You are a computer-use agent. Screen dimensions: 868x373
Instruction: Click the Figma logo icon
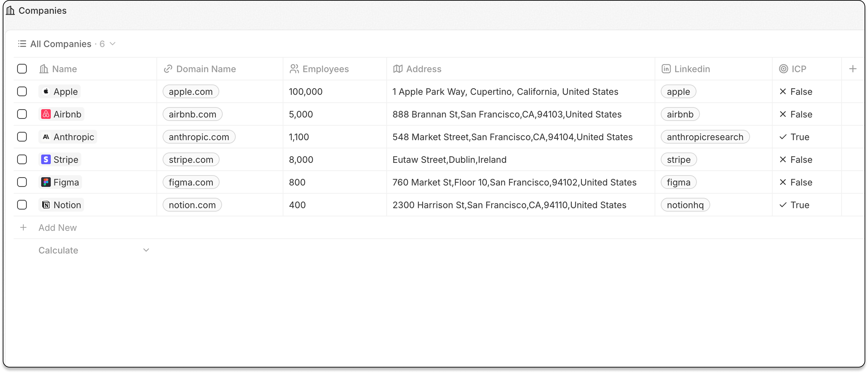click(46, 182)
